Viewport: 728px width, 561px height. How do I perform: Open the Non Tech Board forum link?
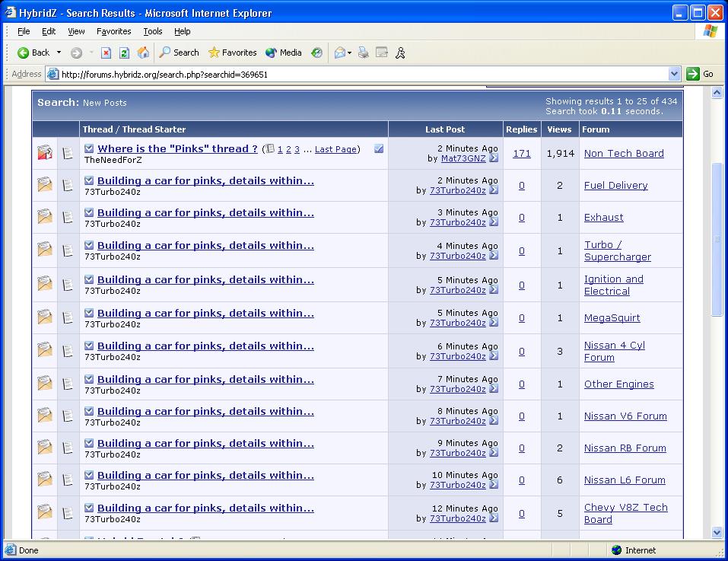624,153
